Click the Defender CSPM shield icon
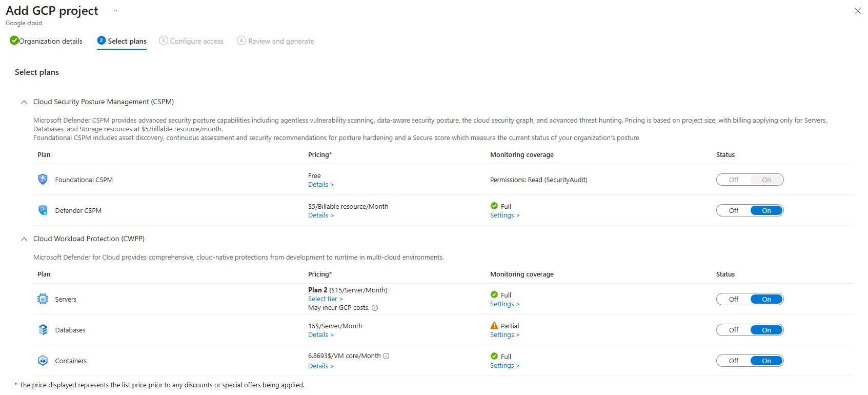Image resolution: width=868 pixels, height=395 pixels. 43,210
